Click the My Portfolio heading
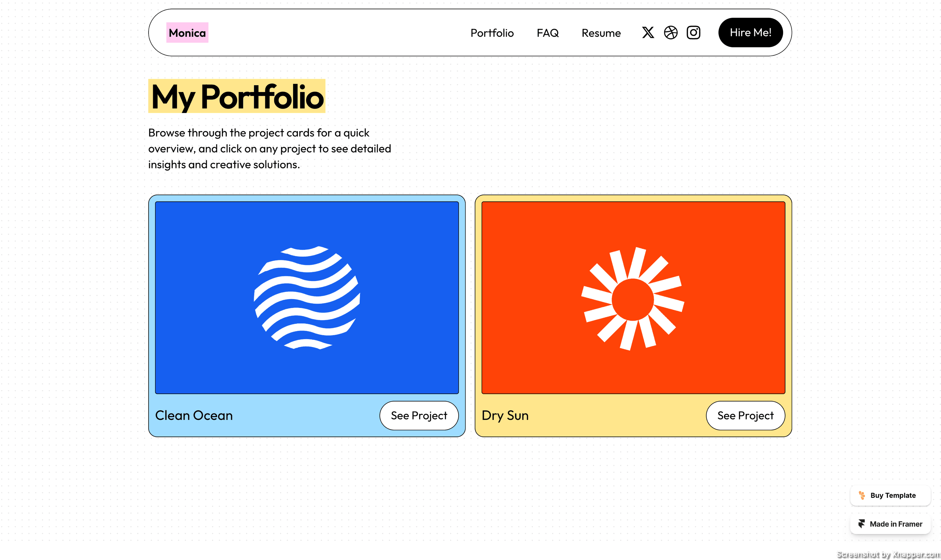The height and width of the screenshot is (560, 941). point(237,96)
